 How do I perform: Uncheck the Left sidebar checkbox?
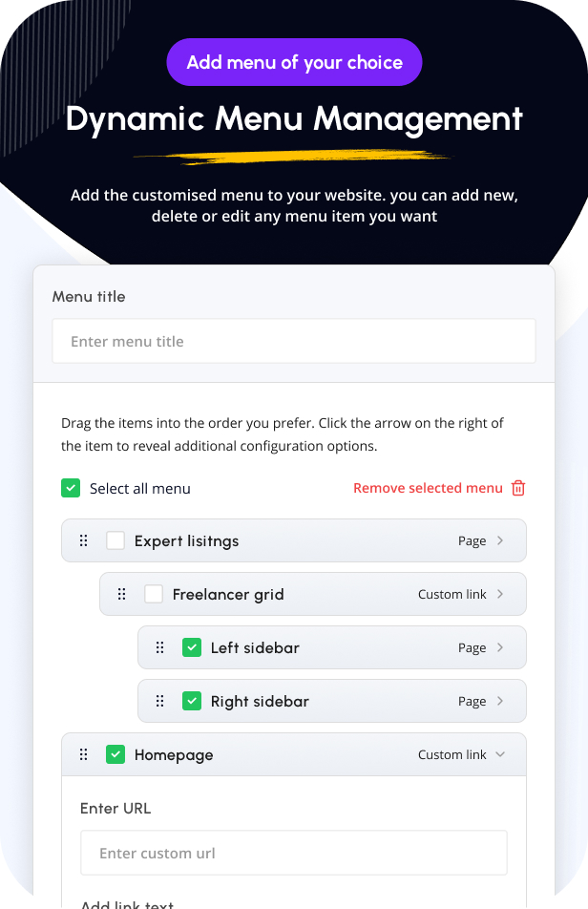(x=192, y=647)
